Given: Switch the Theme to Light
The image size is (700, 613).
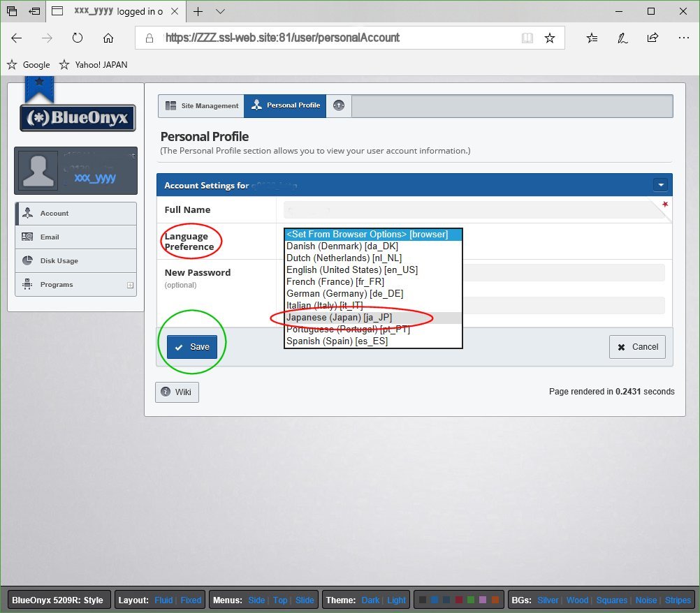Looking at the screenshot, I should pyautogui.click(x=396, y=600).
